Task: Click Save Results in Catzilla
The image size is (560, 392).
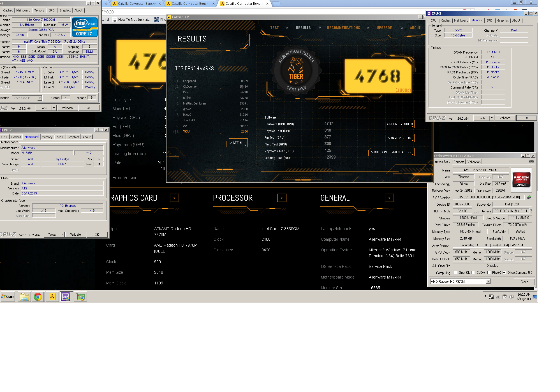Action: point(400,138)
